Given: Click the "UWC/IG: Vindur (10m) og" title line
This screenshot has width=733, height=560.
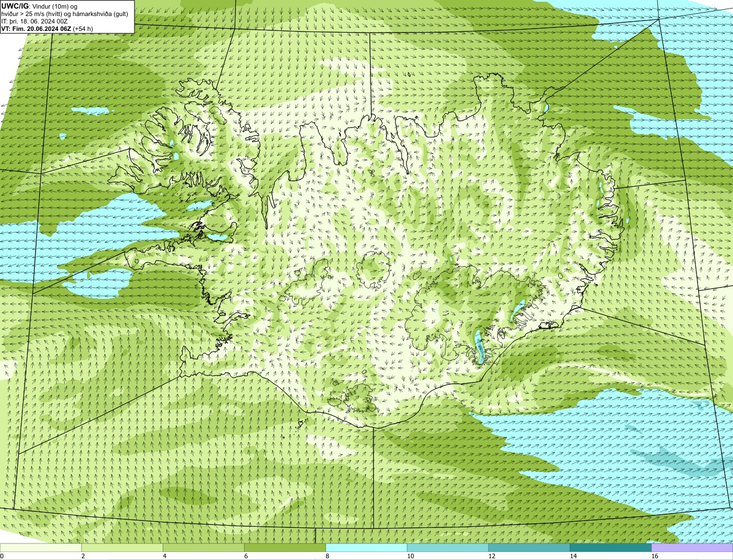Looking at the screenshot, I should pos(40,6).
